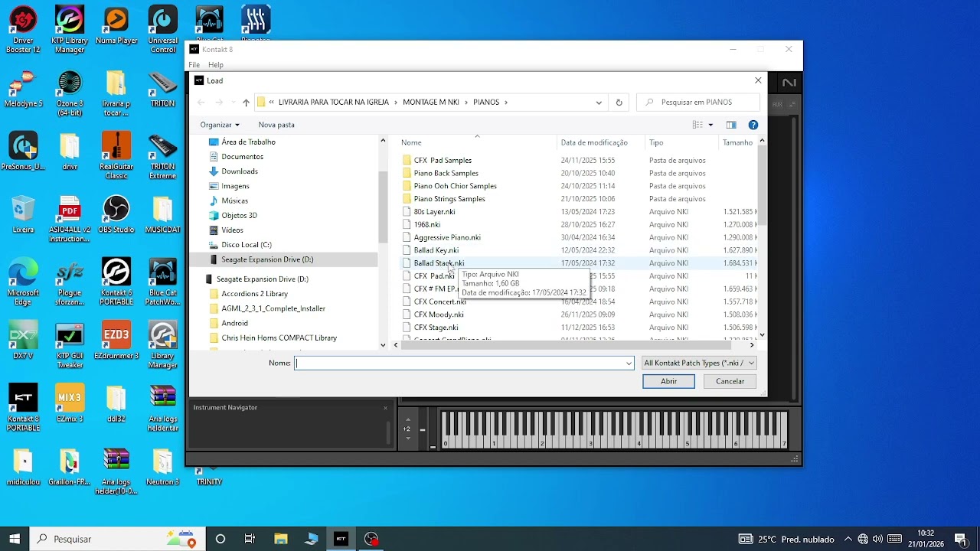Open recent locations dropdown arrow

click(234, 103)
